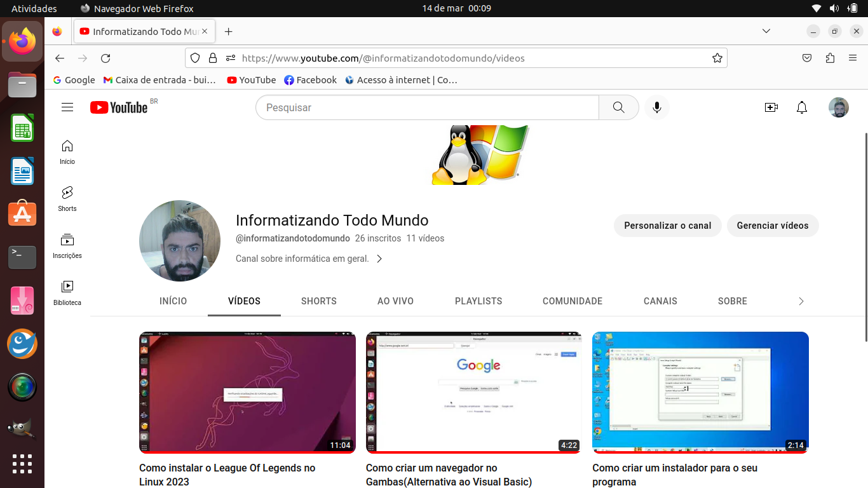This screenshot has width=868, height=488.
Task: Open LibreOffice Calc in the dock
Action: (x=22, y=128)
